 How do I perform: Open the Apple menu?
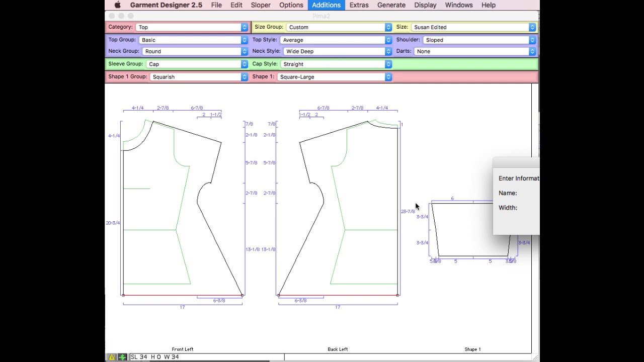click(x=118, y=5)
